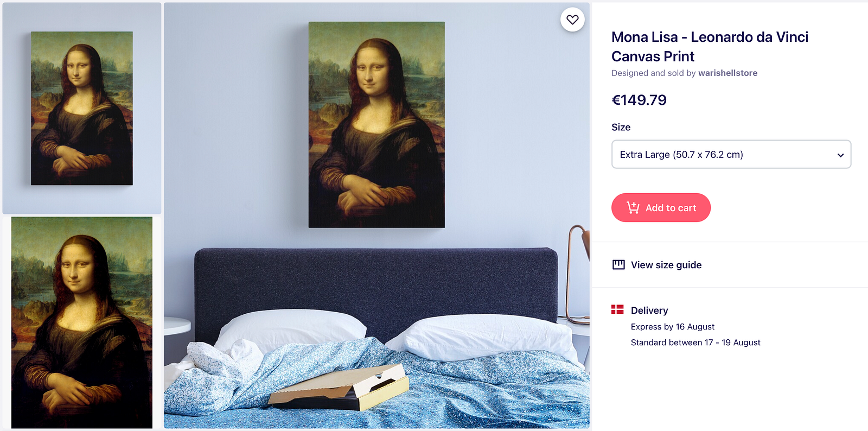Click the heart favorite icon

tap(572, 20)
